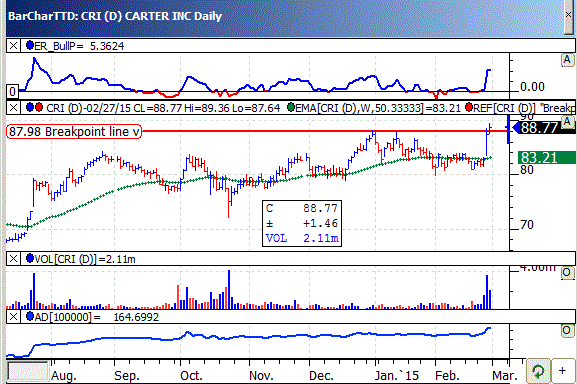Close the BarChartTD window using title X
The image size is (577, 384).
[x=570, y=15]
